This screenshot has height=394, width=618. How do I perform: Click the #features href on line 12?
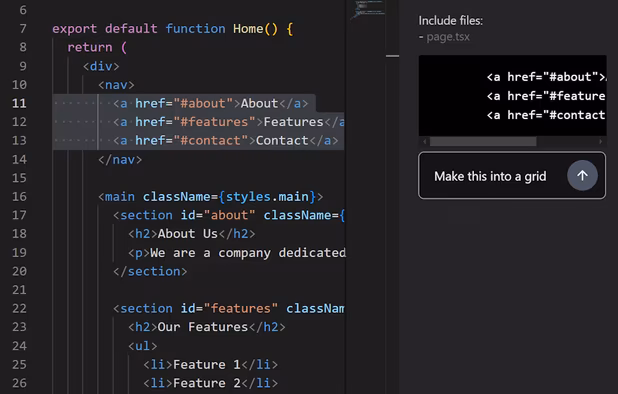pos(214,122)
